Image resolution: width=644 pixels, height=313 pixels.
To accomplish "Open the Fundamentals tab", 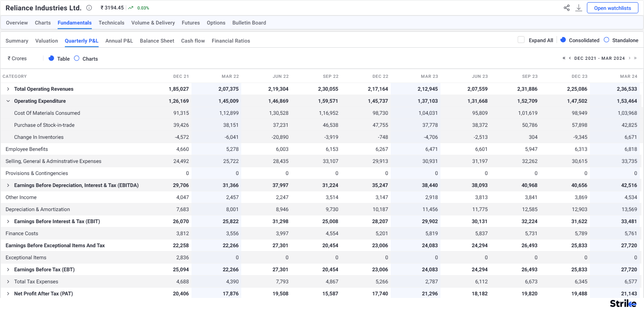I will [75, 23].
